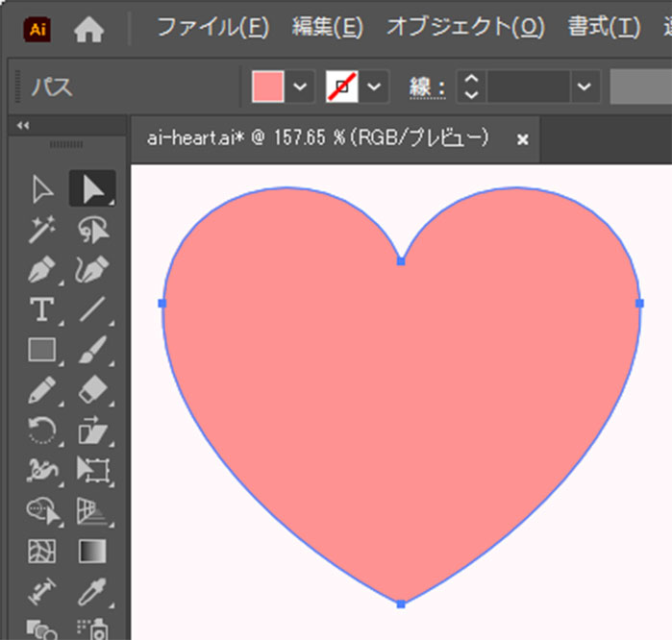Select the Eyedropper tool

point(92,590)
